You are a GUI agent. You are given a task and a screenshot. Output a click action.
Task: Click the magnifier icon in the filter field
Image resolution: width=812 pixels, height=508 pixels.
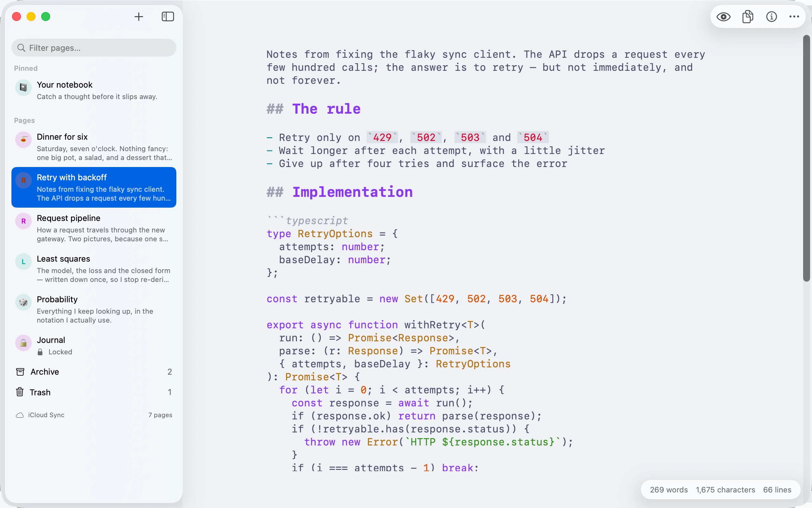pyautogui.click(x=21, y=48)
